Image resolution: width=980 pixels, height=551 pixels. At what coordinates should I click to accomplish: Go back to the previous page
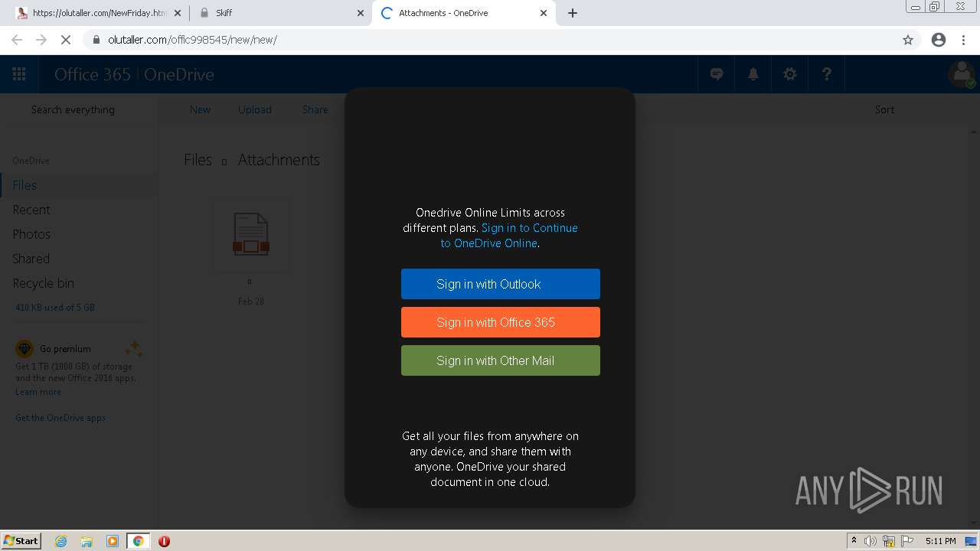pos(17,40)
